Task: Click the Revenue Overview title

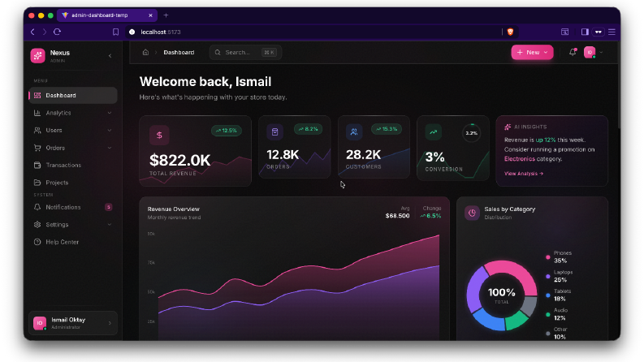Action: coord(173,209)
